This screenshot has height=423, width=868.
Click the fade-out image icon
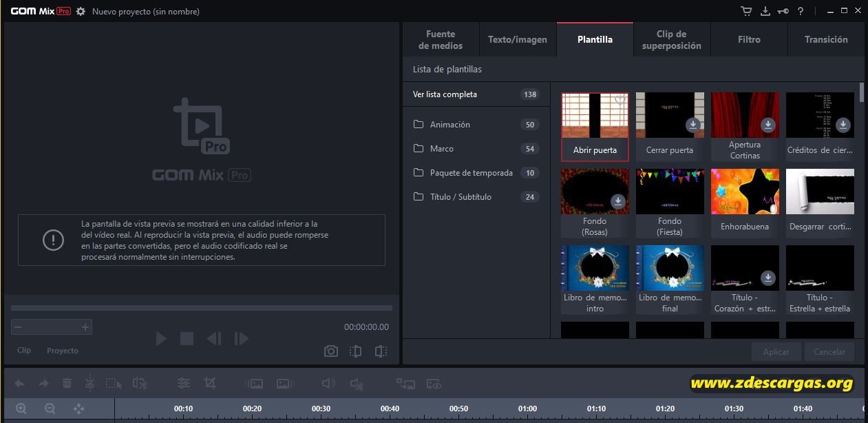pos(285,384)
